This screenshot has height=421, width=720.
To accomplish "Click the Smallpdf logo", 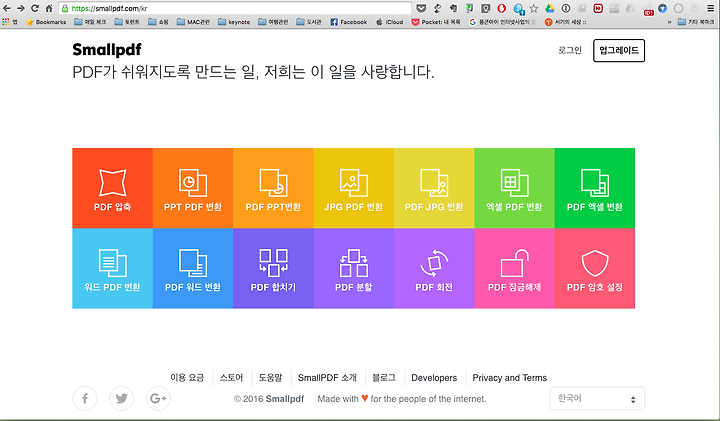I will click(107, 50).
